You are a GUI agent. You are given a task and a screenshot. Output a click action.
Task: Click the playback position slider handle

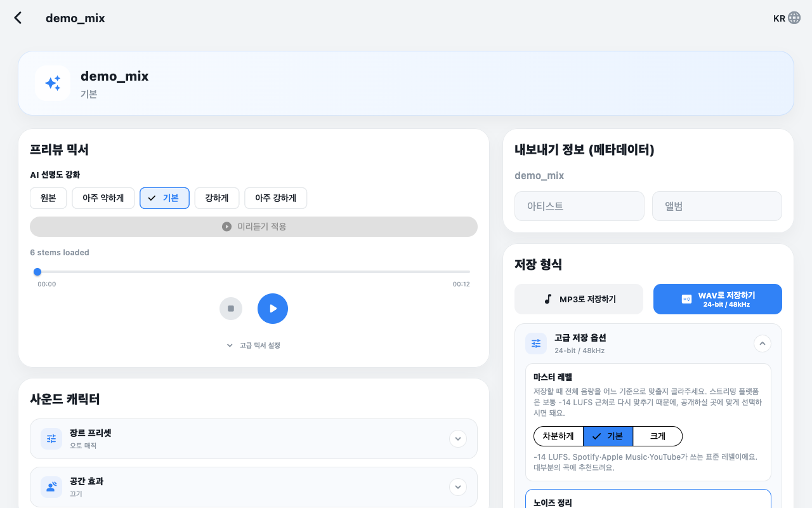pyautogui.click(x=37, y=272)
